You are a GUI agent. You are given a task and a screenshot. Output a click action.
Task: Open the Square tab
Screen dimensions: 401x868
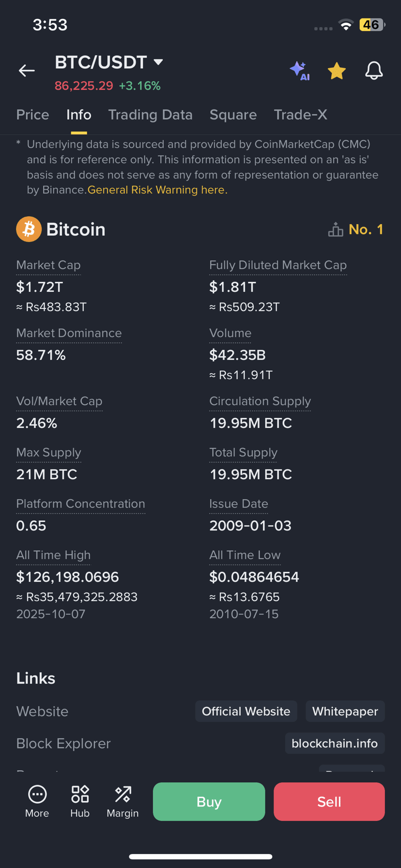coord(233,115)
